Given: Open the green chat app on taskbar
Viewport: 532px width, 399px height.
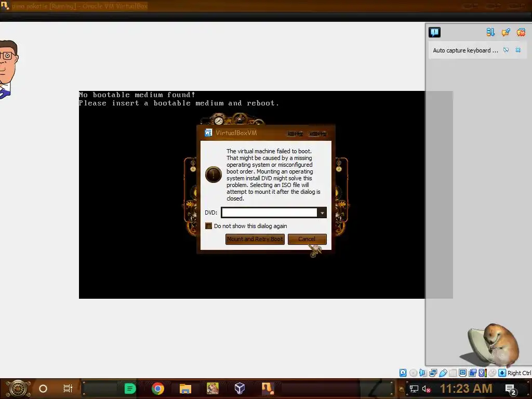Looking at the screenshot, I should (x=130, y=389).
